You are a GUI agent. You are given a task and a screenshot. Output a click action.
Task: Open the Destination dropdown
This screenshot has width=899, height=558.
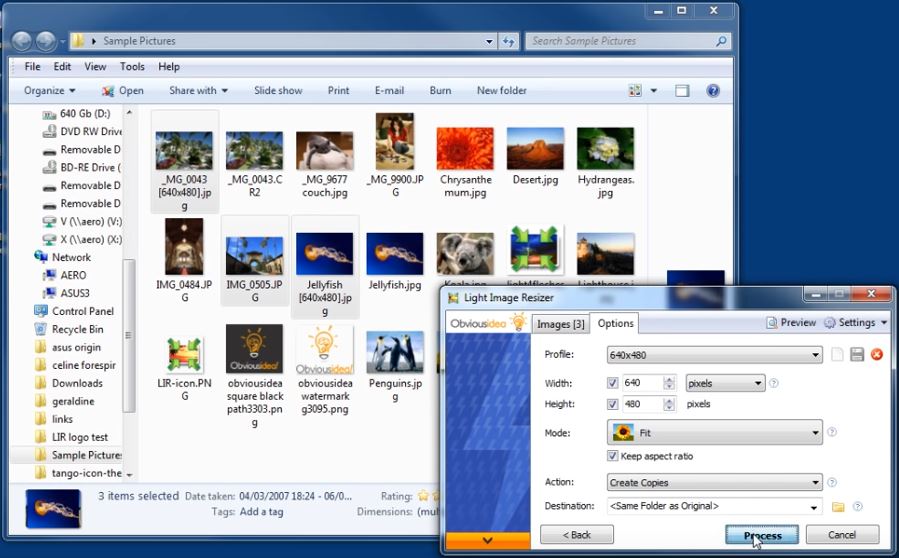814,507
